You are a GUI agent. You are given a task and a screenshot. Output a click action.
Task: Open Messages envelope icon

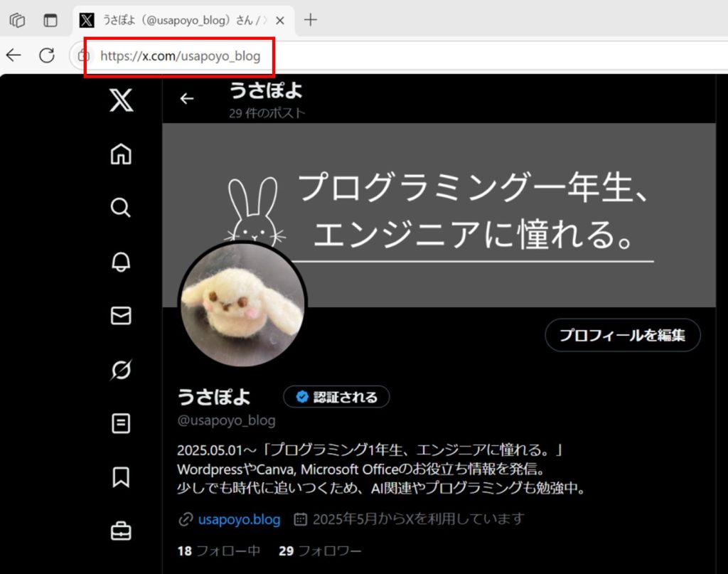[x=121, y=316]
